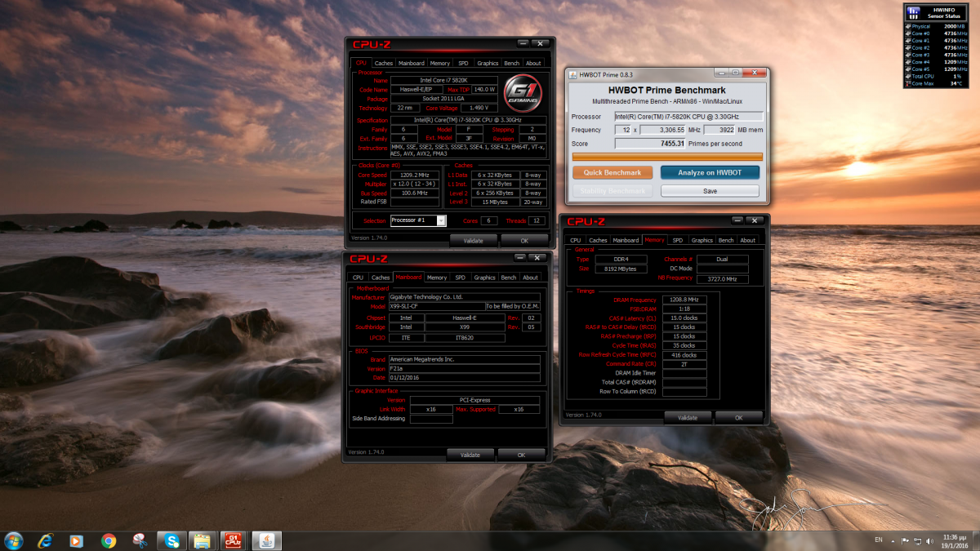Switch to Skype on the taskbar

point(172,540)
